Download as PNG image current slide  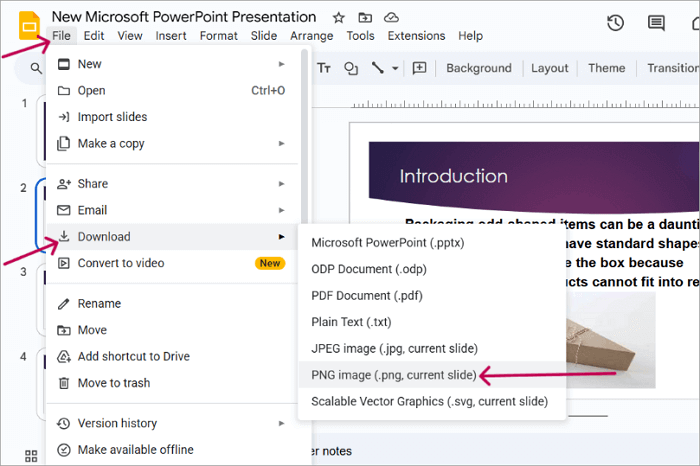432,375
